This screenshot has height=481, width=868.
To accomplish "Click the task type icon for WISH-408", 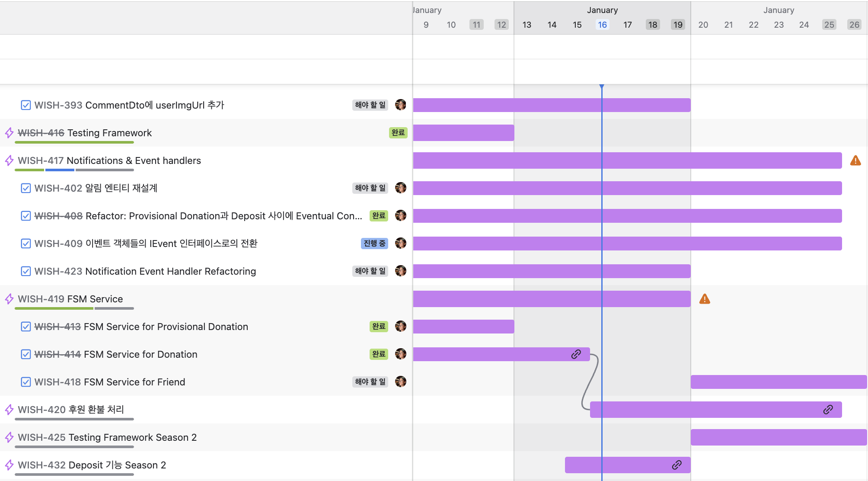I will coord(26,216).
